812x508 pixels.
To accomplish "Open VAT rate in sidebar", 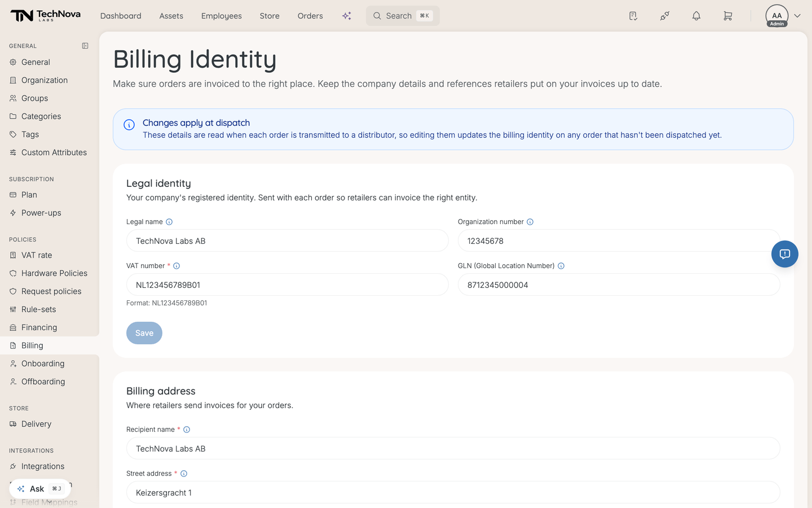I will [x=50, y=255].
